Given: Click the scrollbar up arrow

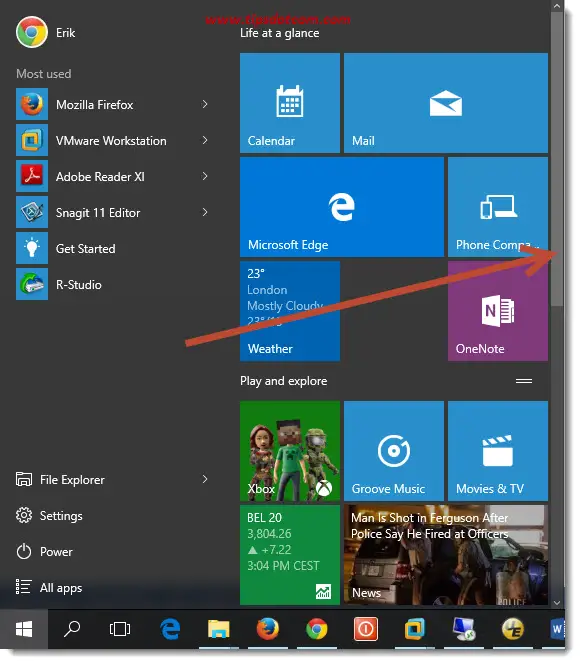Looking at the screenshot, I should pos(557,6).
